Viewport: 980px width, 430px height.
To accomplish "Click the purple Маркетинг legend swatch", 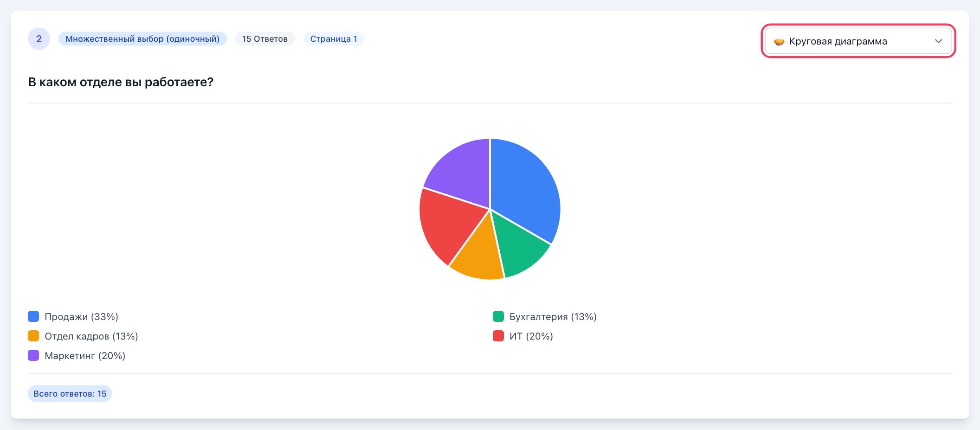I will [x=33, y=355].
